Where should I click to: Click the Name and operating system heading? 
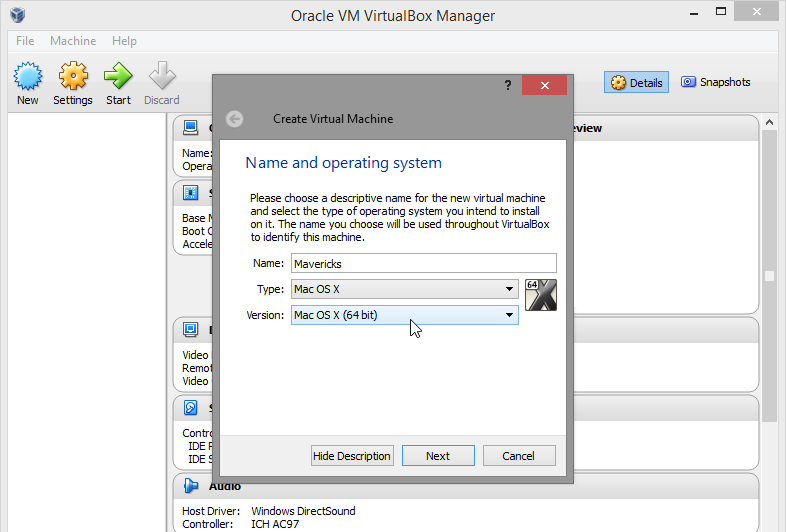pos(343,163)
